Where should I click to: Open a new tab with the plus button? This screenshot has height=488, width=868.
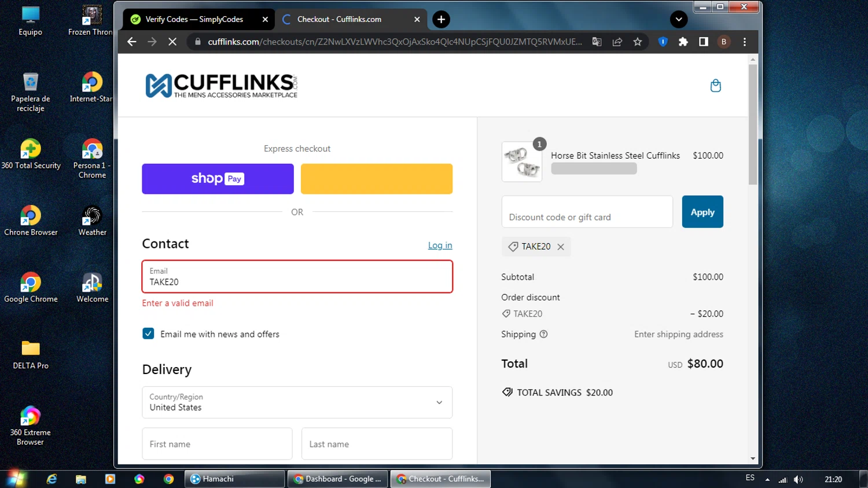click(441, 20)
